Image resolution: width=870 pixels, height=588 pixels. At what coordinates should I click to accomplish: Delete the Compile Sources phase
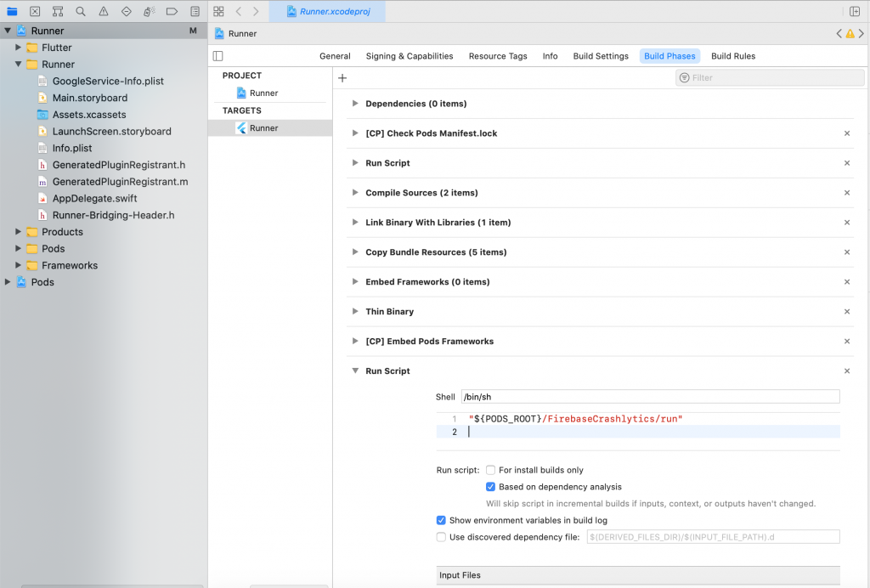point(847,193)
